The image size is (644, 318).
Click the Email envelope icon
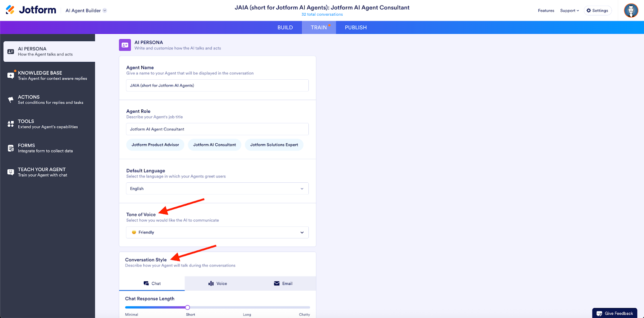(x=277, y=283)
